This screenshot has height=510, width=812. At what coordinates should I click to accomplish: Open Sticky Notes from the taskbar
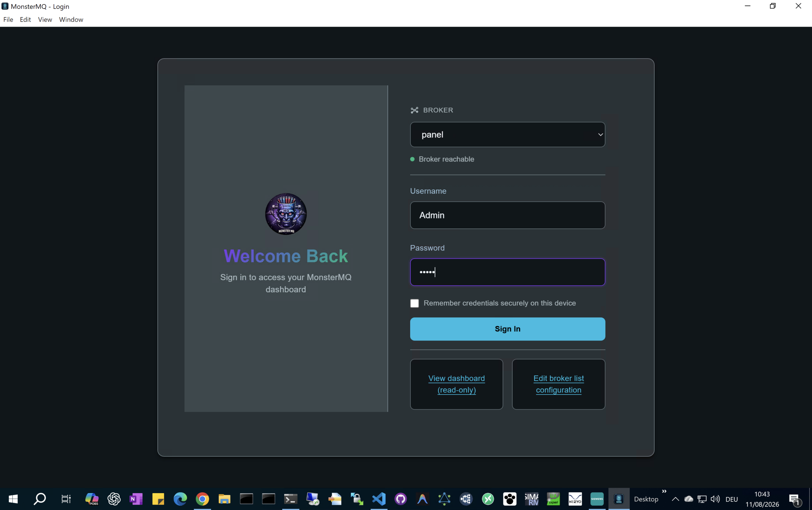tap(158, 499)
